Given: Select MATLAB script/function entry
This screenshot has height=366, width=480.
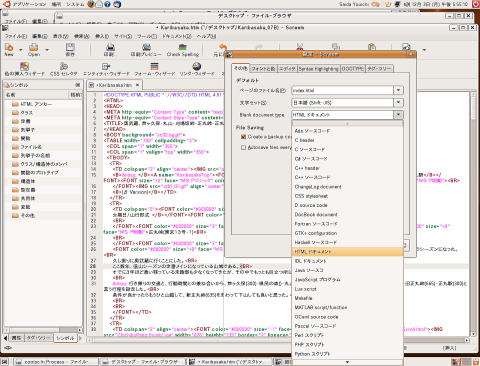Looking at the screenshot, I should (x=347, y=308).
